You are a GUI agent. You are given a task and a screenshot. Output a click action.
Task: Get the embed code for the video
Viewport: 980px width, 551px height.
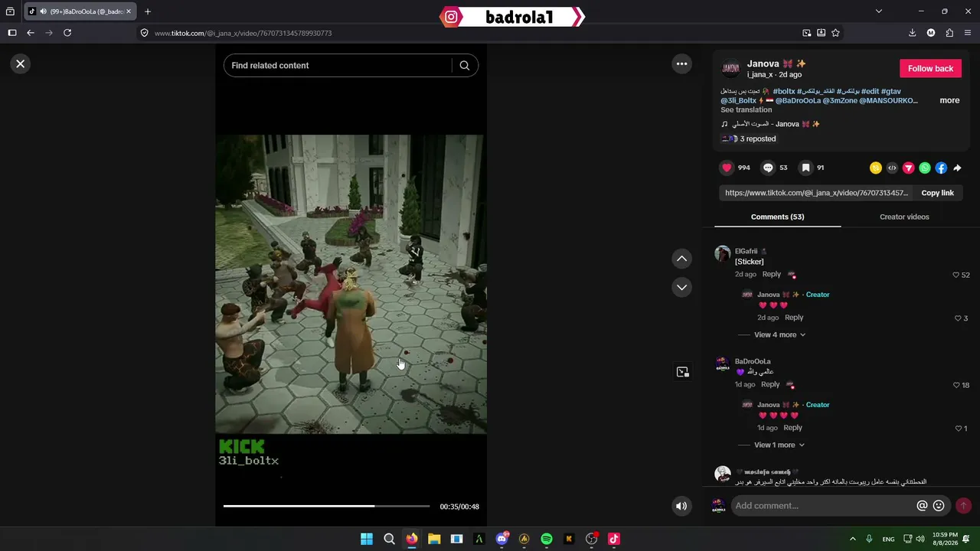[x=892, y=168]
